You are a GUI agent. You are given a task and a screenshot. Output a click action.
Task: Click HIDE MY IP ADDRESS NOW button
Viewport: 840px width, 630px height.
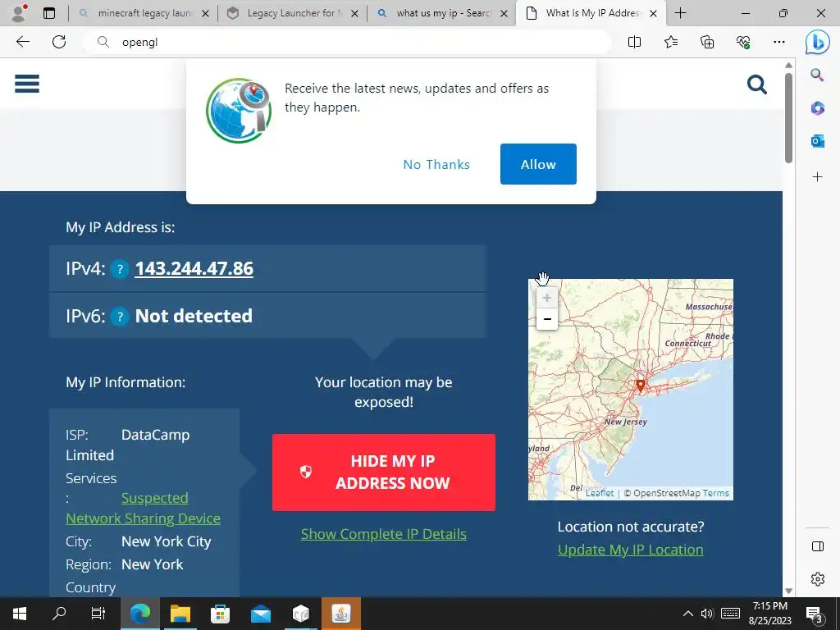[384, 472]
